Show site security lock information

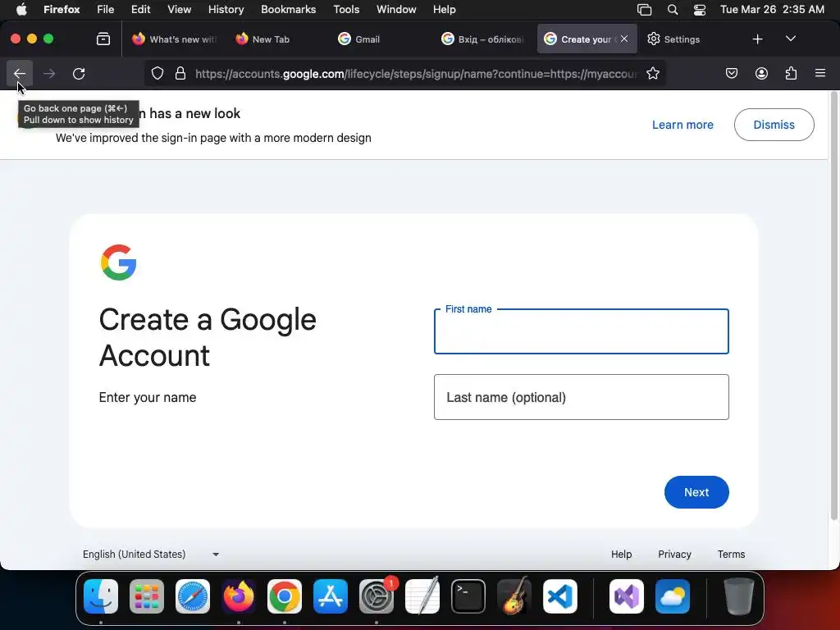(x=180, y=73)
